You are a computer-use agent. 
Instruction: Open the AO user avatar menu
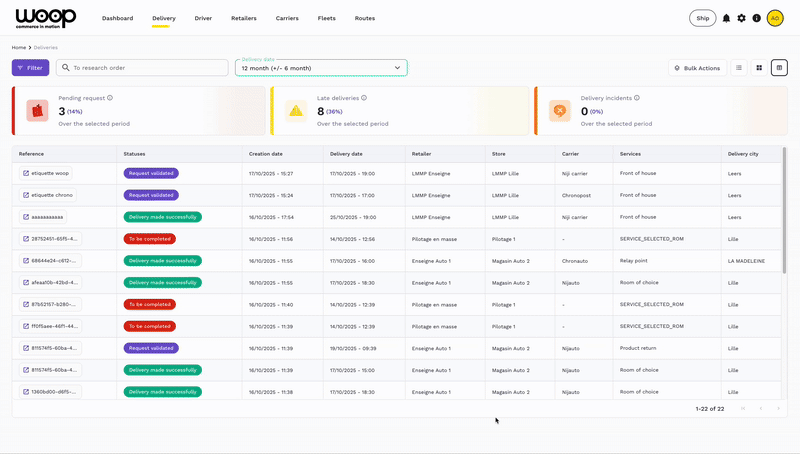(775, 18)
